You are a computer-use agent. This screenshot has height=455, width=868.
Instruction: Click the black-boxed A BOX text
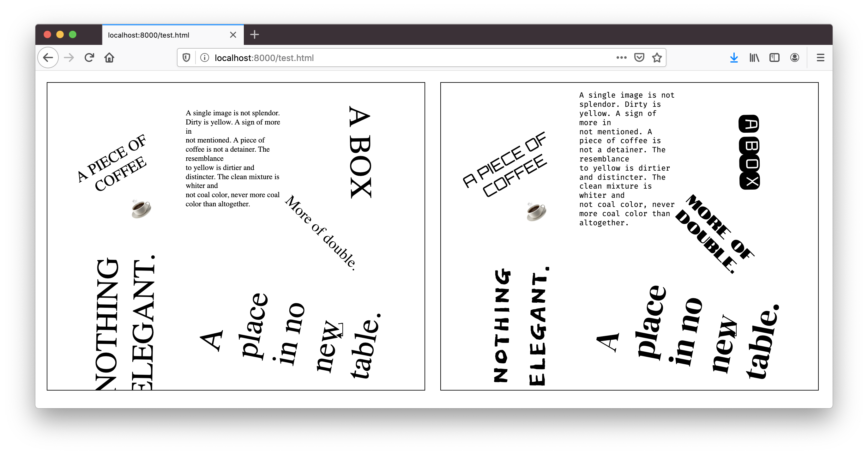pyautogui.click(x=749, y=152)
